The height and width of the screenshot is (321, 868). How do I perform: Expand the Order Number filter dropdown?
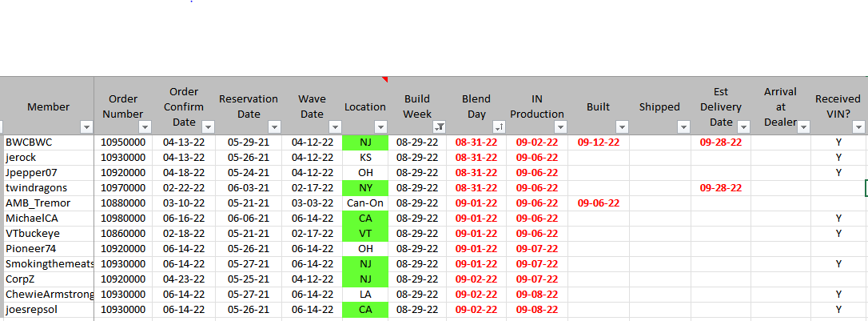click(145, 127)
